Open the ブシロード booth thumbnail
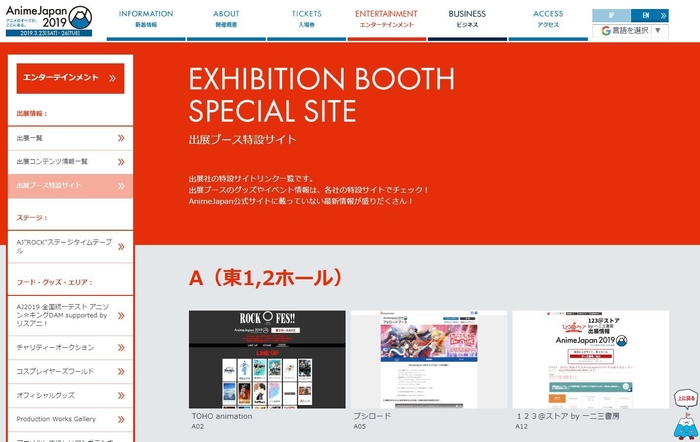The image size is (700, 442). coord(429,359)
